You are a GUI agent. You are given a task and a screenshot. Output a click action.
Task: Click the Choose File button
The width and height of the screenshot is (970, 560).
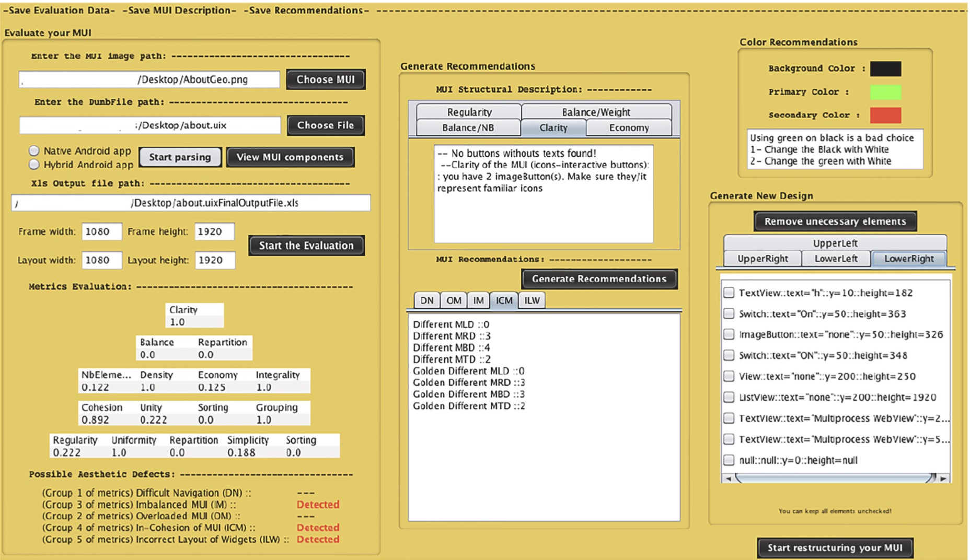[326, 125]
